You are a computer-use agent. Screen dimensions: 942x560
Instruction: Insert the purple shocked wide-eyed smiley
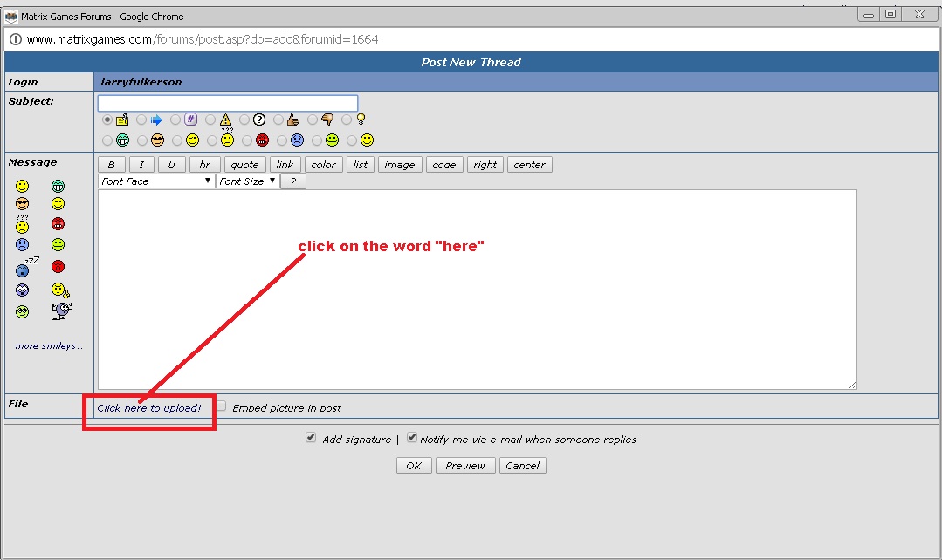coord(22,290)
